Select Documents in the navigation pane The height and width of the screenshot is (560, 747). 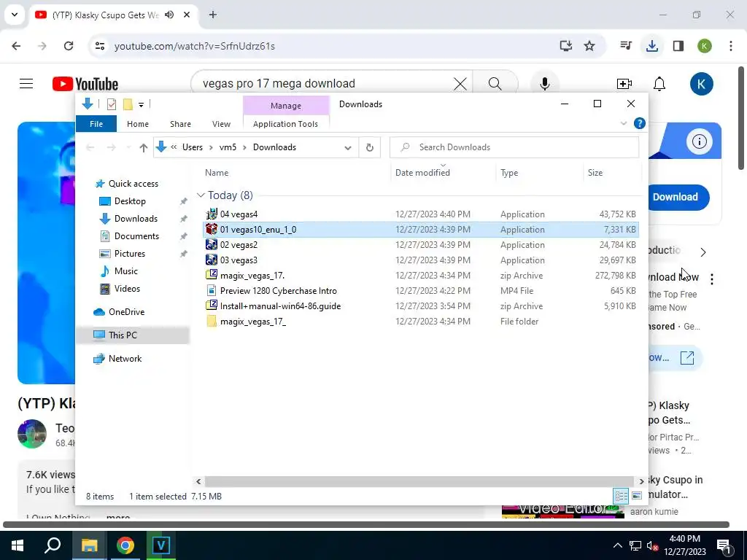tap(136, 236)
